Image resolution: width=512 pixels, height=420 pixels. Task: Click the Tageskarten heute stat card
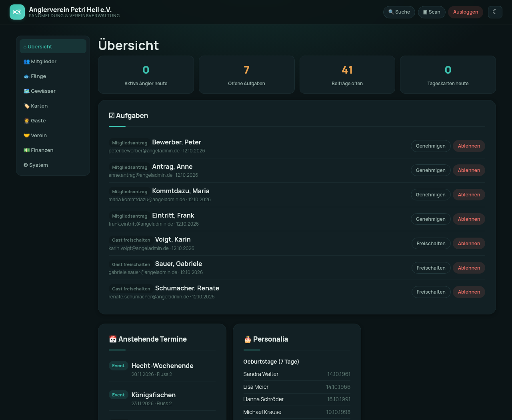click(448, 75)
